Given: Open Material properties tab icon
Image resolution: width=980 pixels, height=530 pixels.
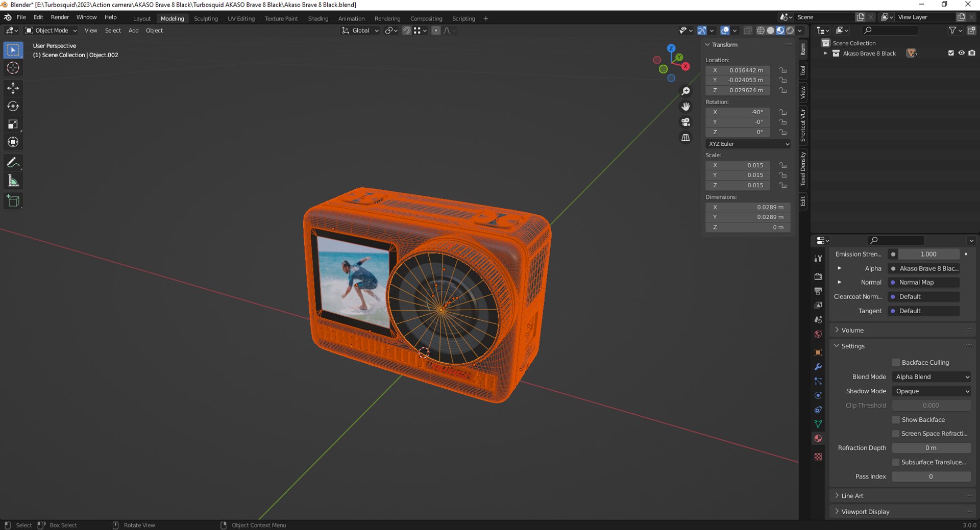Looking at the screenshot, I should click(x=818, y=438).
